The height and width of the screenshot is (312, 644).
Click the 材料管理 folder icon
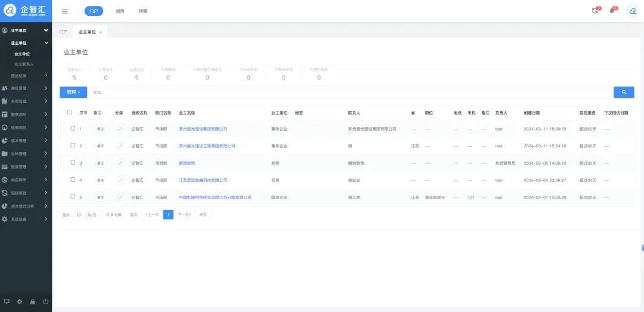click(x=5, y=154)
